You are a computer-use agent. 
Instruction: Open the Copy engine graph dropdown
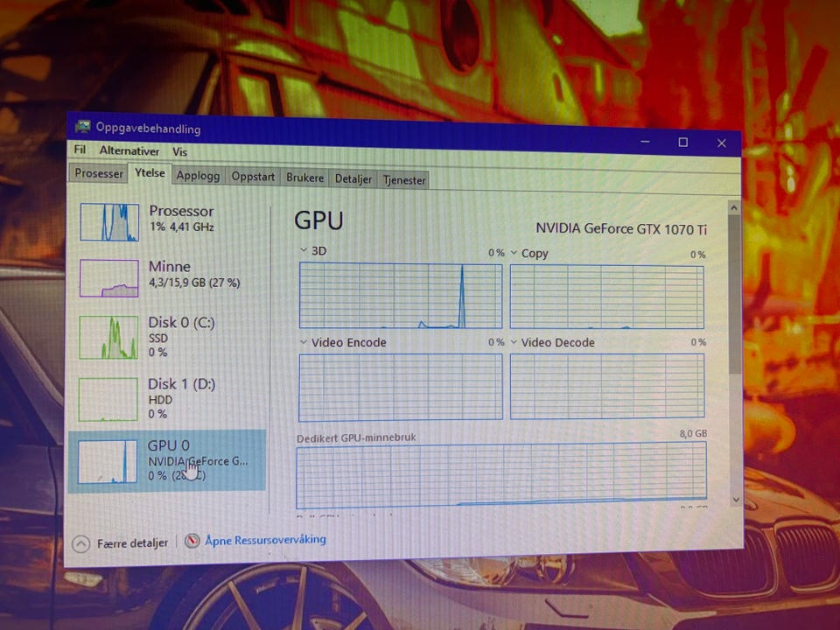(x=514, y=252)
